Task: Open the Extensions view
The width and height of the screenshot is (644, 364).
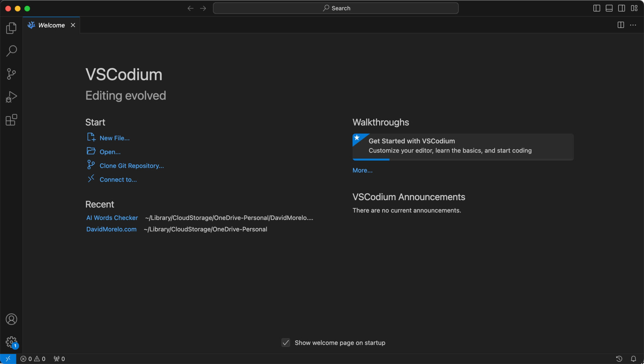Action: [x=11, y=120]
